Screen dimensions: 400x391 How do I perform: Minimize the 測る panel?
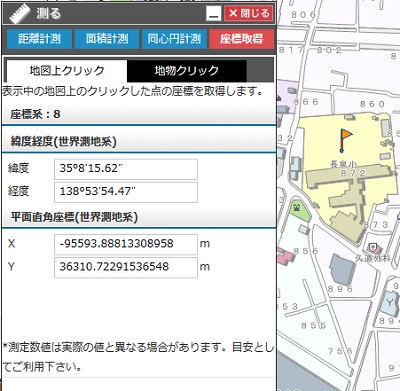tap(214, 14)
